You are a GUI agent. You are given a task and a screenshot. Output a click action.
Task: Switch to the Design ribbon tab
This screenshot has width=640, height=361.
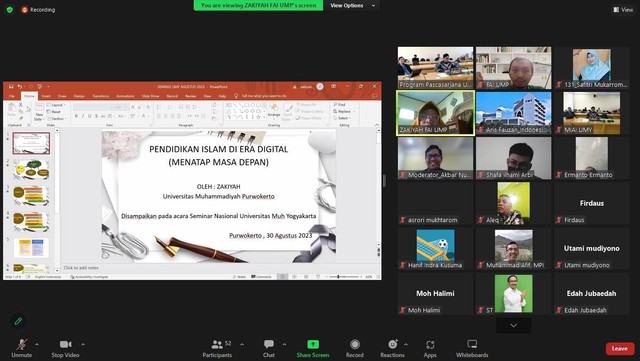tap(79, 96)
